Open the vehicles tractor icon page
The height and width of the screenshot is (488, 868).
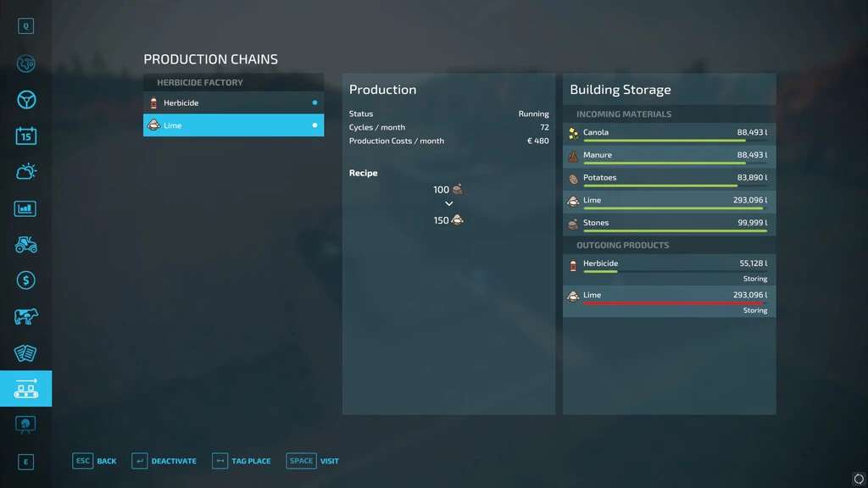pos(25,244)
